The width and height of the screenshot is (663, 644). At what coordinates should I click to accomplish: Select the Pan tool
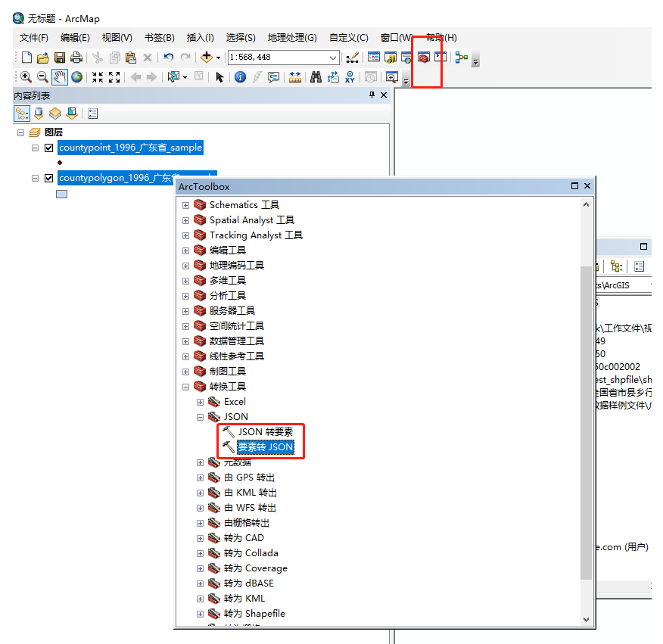point(59,76)
